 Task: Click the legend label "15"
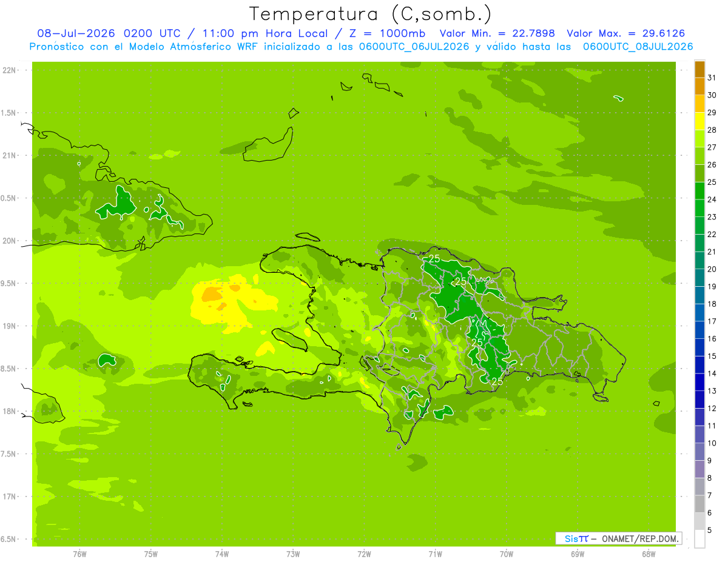[x=712, y=356]
